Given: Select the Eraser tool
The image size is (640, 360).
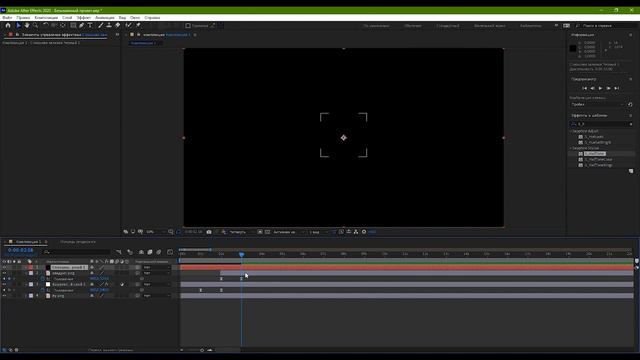Looking at the screenshot, I should pyautogui.click(x=118, y=25).
